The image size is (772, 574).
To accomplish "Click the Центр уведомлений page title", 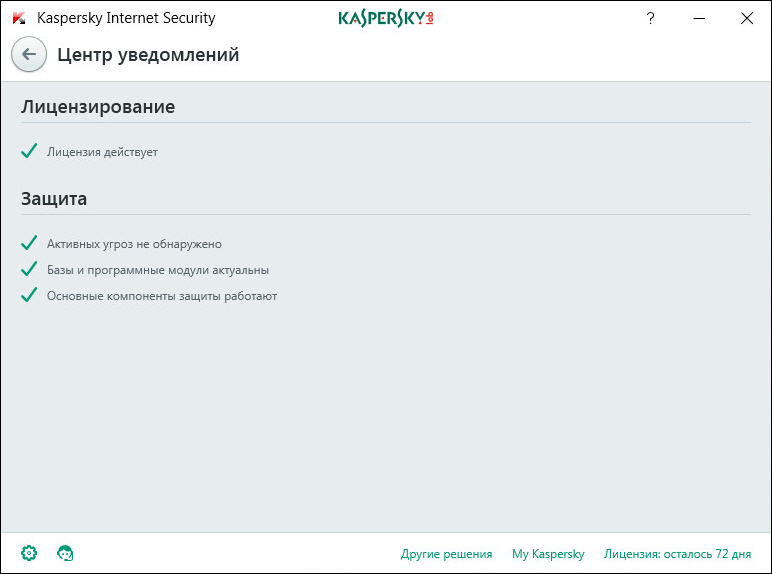I will (x=148, y=55).
